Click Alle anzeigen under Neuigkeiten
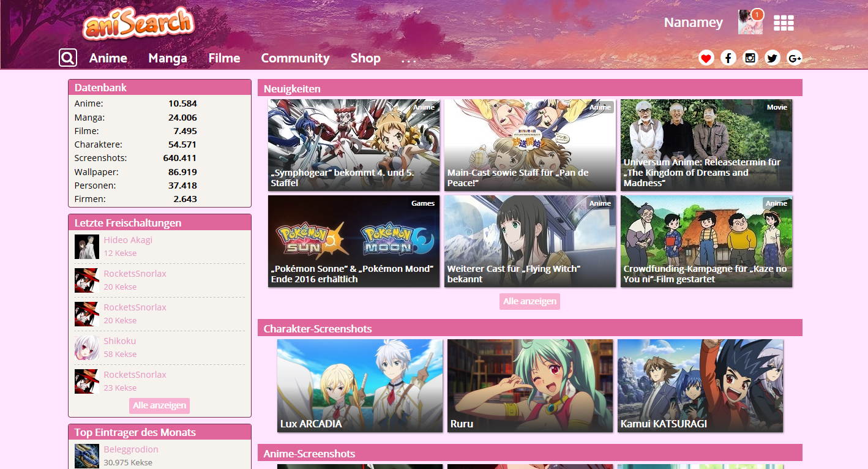Image resolution: width=868 pixels, height=469 pixels. coord(529,301)
